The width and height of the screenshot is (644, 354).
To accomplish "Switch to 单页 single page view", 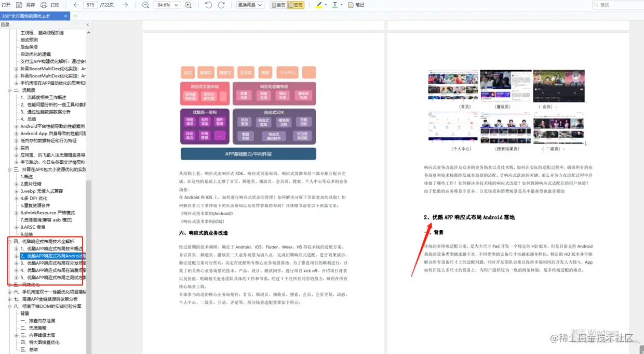I will (278, 5).
